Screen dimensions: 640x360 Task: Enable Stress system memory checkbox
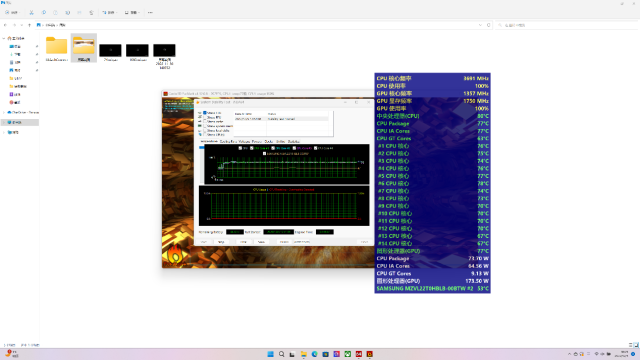pyautogui.click(x=205, y=126)
